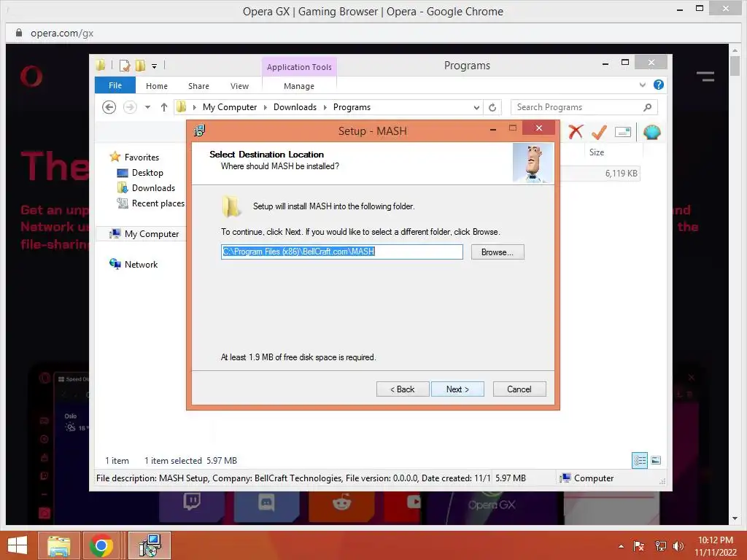
Task: Click the blue shell icon in Explorer toolbar
Action: coord(651,132)
